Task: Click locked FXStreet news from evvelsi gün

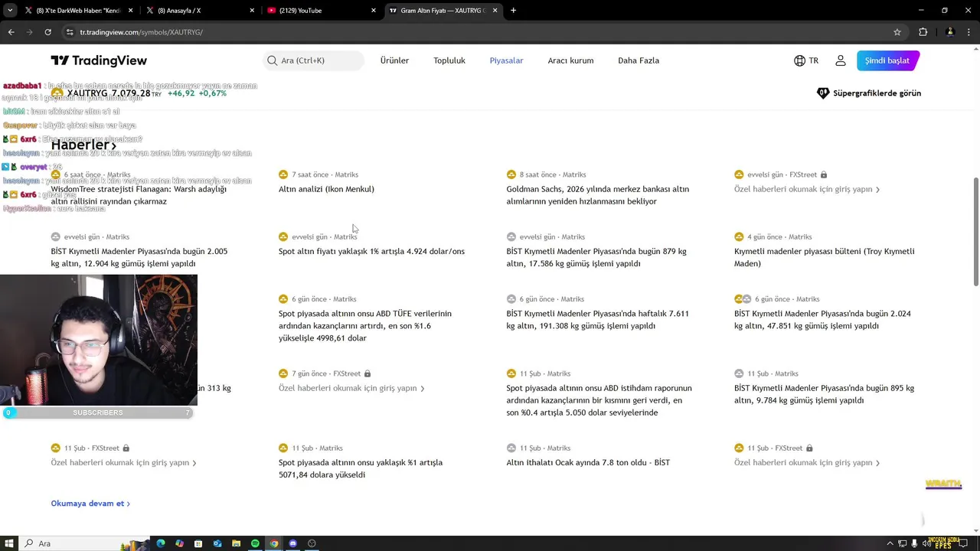Action: [807, 189]
